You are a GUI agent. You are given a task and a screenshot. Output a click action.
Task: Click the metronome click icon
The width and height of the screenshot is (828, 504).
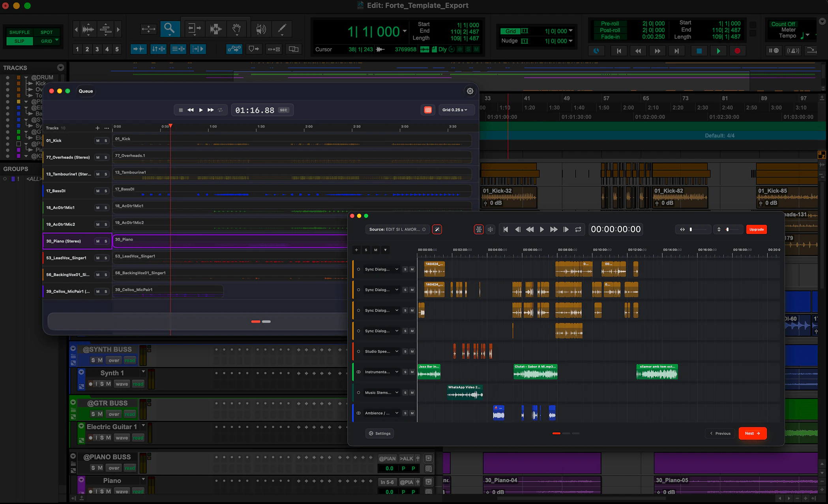[793, 51]
